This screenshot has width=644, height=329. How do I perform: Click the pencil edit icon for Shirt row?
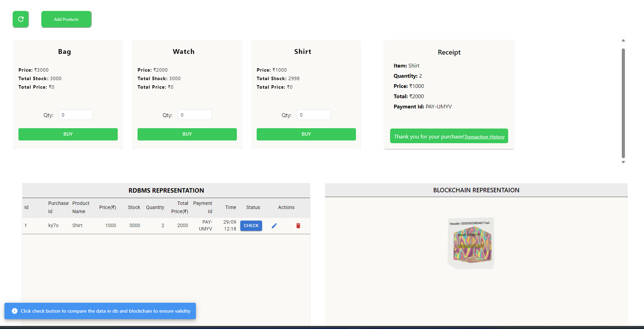point(274,226)
